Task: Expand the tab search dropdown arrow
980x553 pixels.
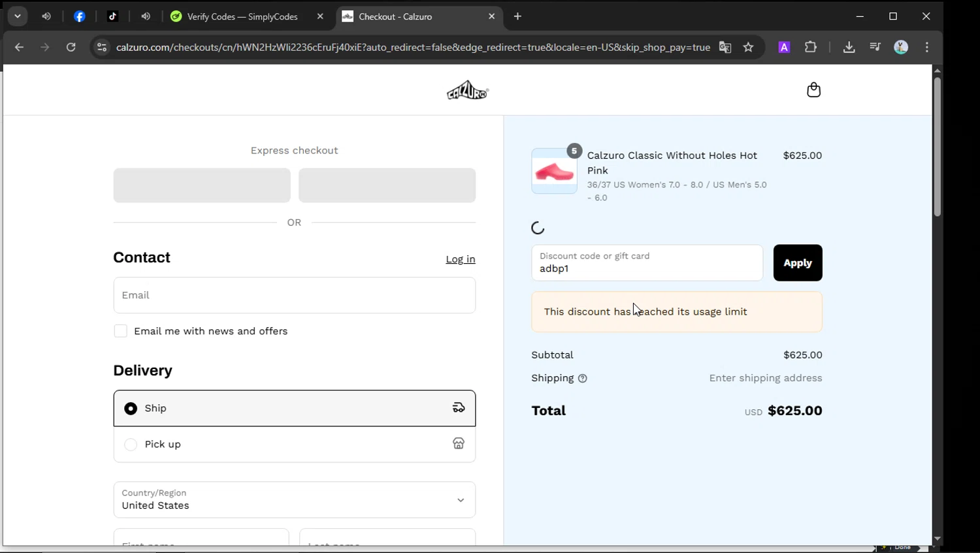Action: pos(18,16)
